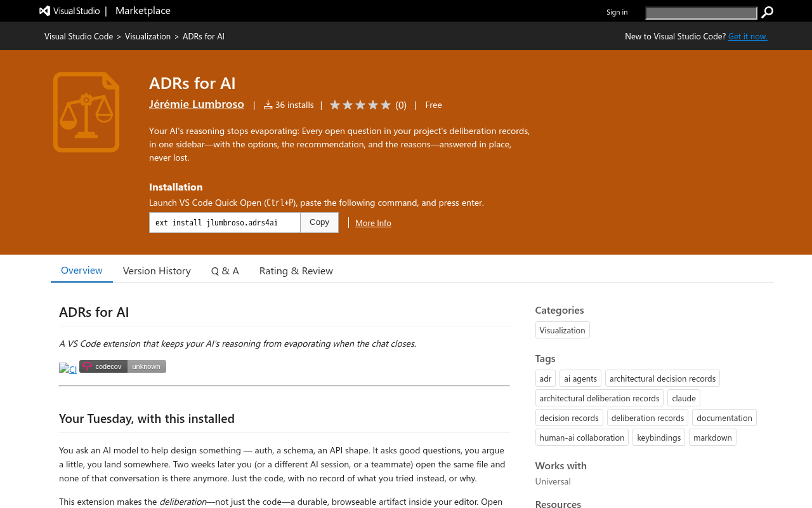Select the documentation tag
812x508 pixels.
[724, 418]
